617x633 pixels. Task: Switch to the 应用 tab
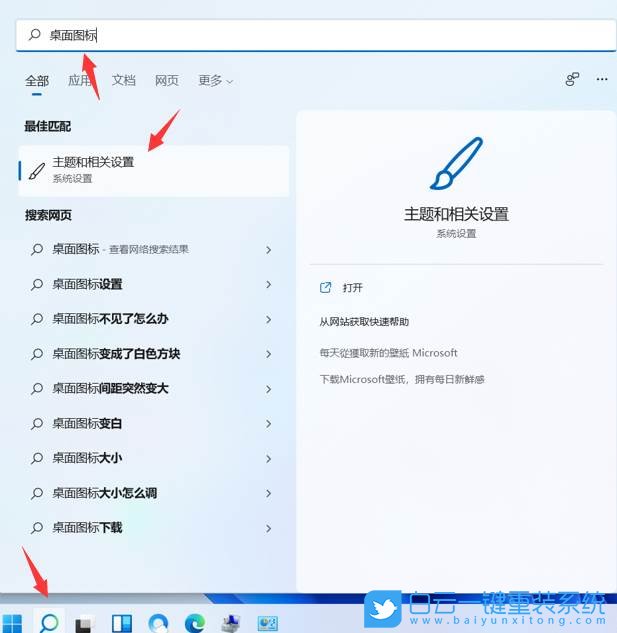tap(80, 81)
